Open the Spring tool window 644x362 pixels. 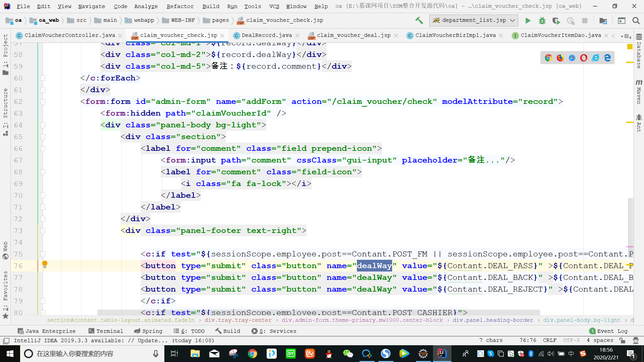[x=148, y=331]
